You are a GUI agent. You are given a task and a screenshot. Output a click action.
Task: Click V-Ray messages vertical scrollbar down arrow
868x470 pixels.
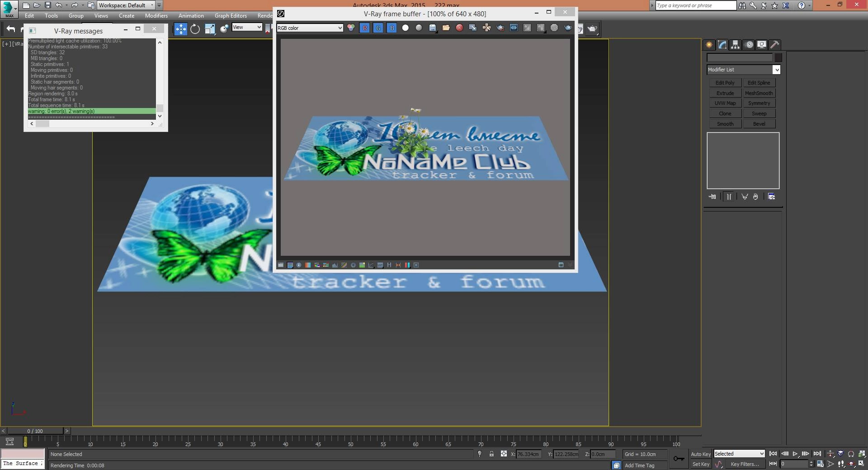point(160,116)
